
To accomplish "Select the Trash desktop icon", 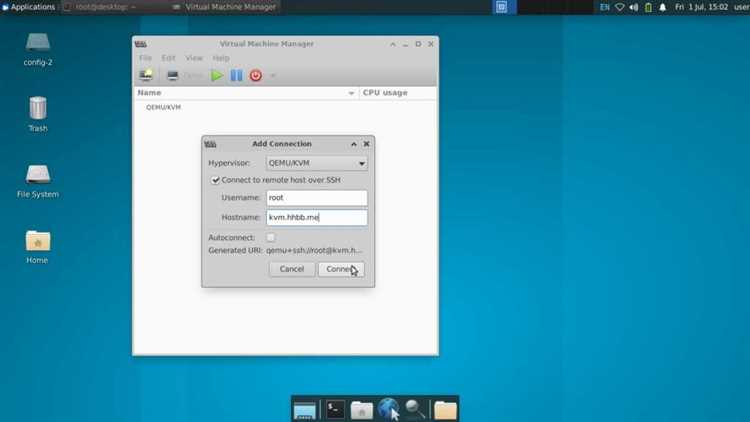I will click(x=38, y=114).
